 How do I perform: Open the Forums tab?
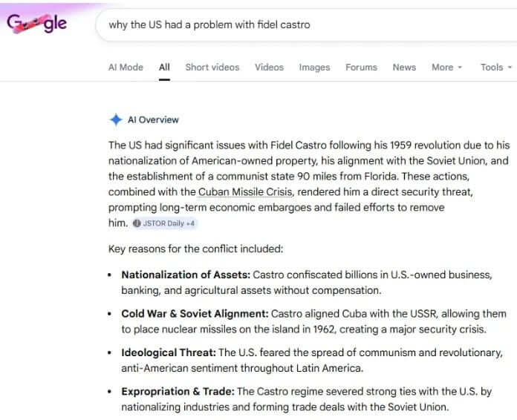tap(361, 67)
